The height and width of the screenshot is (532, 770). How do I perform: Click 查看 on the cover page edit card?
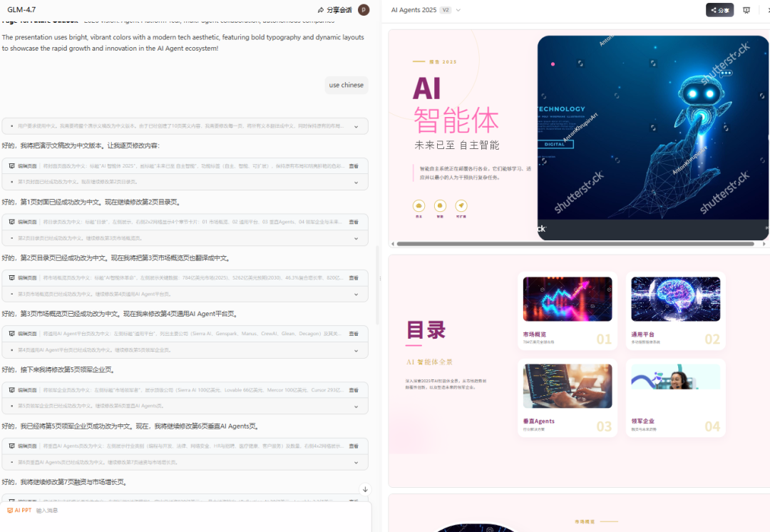click(x=354, y=166)
